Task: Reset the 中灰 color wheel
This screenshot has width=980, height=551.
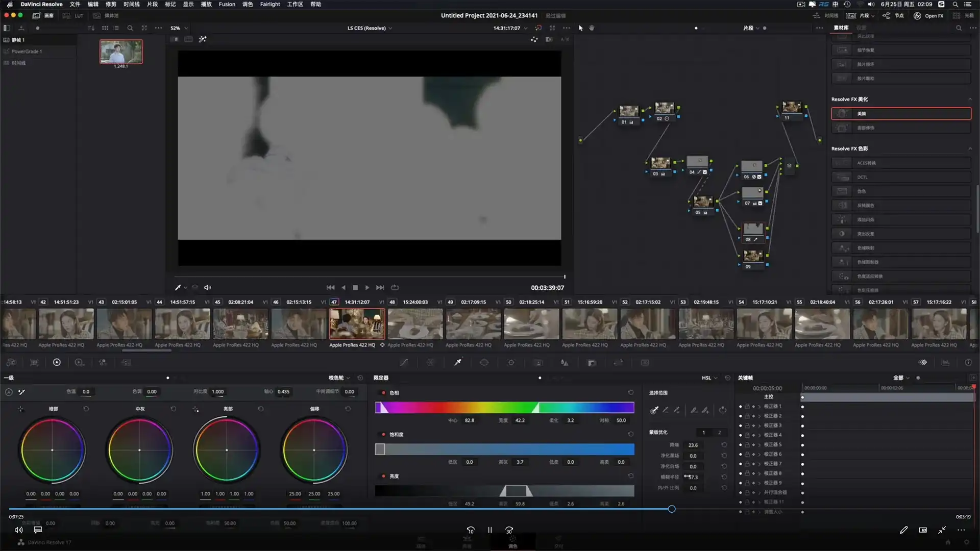Action: coord(174,409)
